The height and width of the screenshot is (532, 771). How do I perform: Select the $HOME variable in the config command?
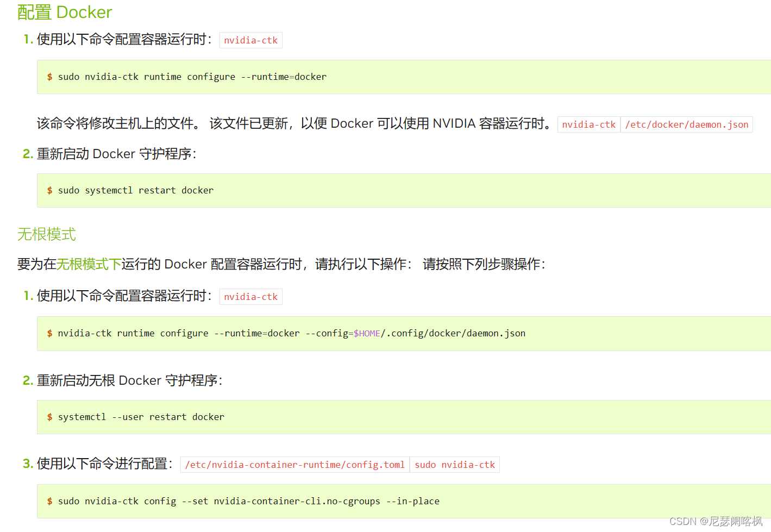(x=367, y=333)
